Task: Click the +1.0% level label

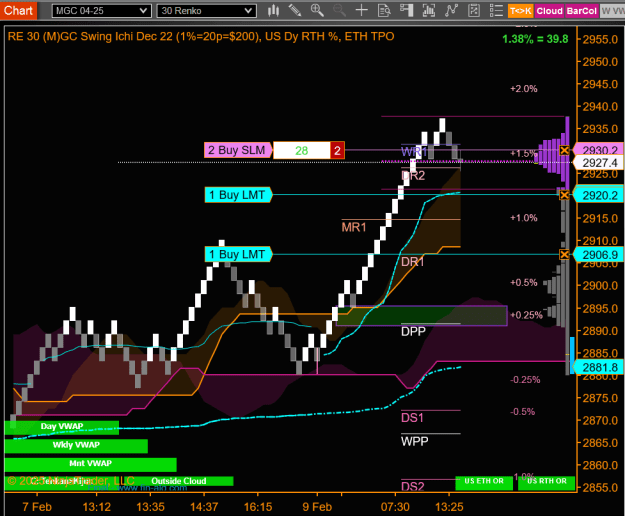Action: 524,218
